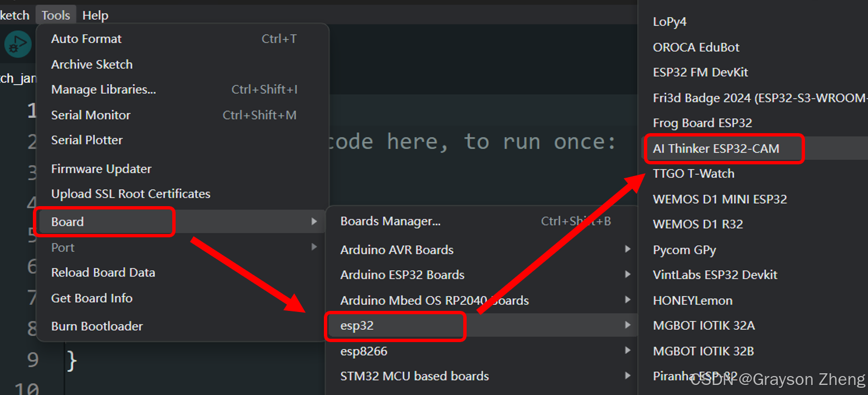Viewport: 868px width, 395px height.
Task: Launch the Serial Monitor
Action: (x=91, y=115)
